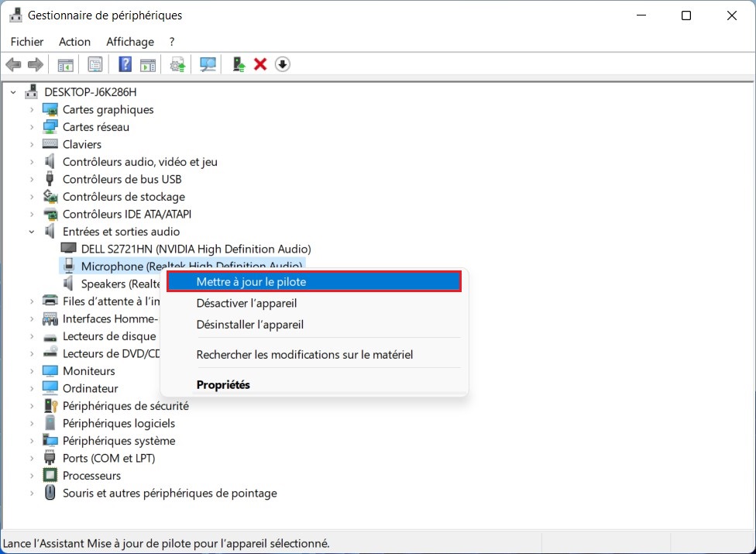The image size is (756, 554).
Task: Open the Affichage menu
Action: tap(130, 42)
